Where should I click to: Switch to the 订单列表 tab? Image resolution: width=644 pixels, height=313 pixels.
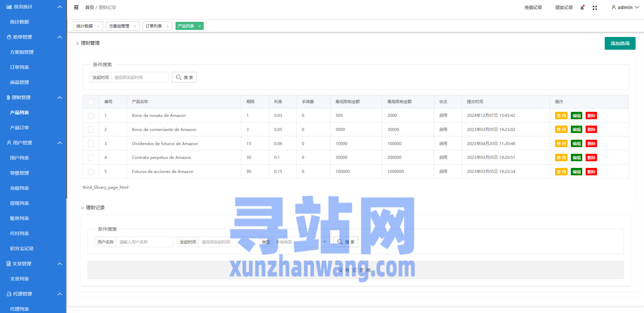click(154, 26)
